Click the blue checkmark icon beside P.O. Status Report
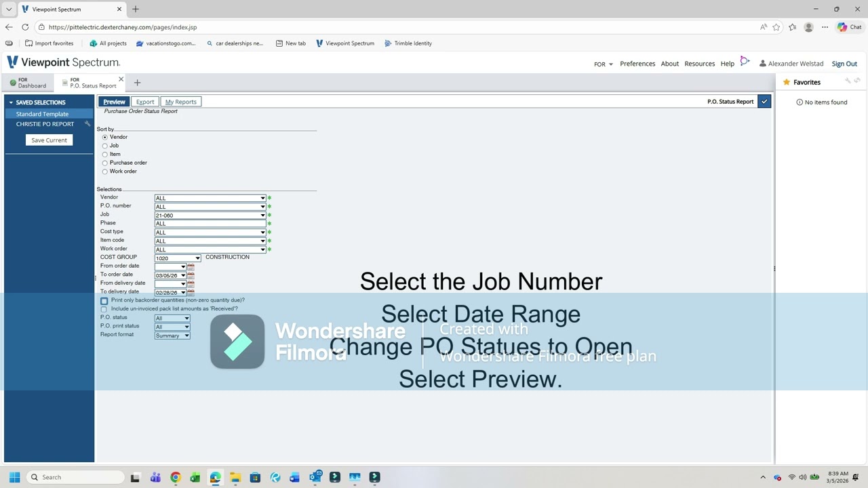The width and height of the screenshot is (868, 488). (x=764, y=102)
